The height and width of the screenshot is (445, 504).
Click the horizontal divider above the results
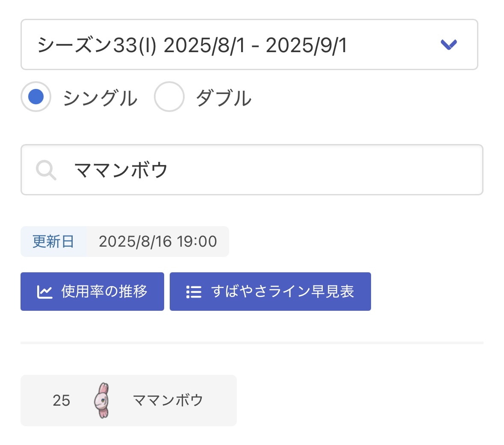pyautogui.click(x=252, y=342)
